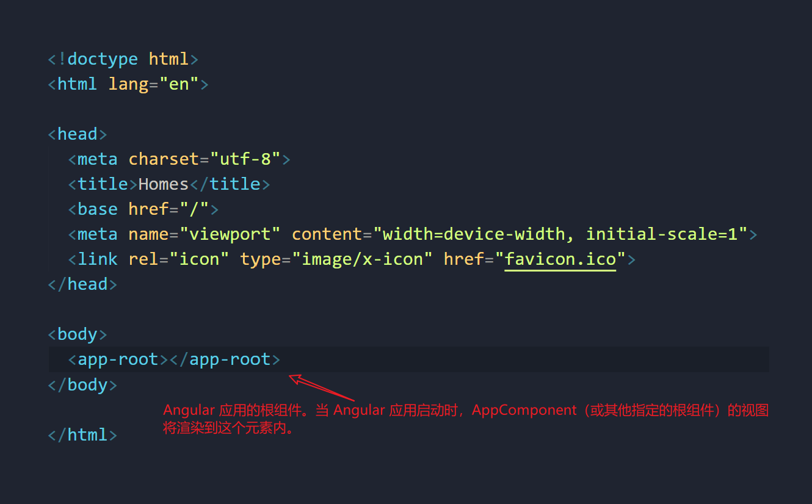Click the link tag name
Image resolution: width=812 pixels, height=504 pixels.
pos(98,259)
